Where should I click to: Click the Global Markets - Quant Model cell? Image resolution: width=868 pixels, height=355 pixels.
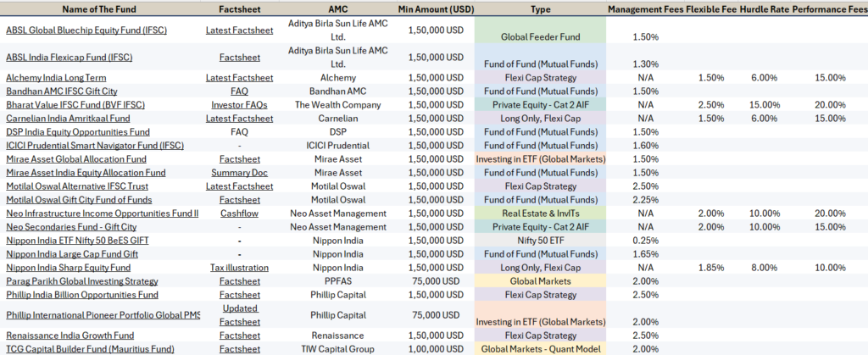pyautogui.click(x=540, y=349)
